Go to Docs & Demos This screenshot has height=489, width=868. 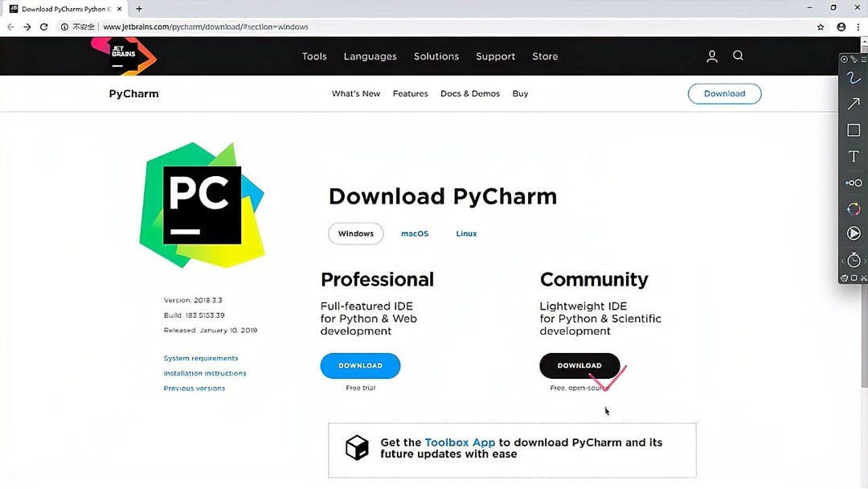pyautogui.click(x=470, y=93)
